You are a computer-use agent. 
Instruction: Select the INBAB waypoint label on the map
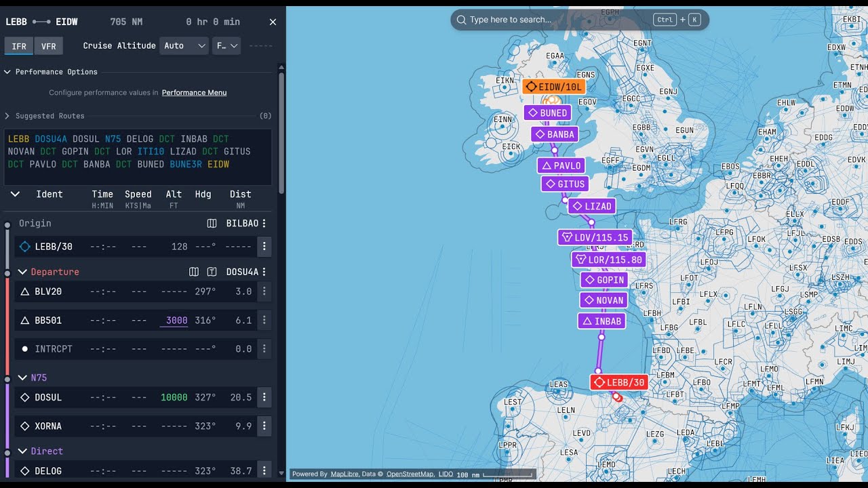click(x=601, y=321)
